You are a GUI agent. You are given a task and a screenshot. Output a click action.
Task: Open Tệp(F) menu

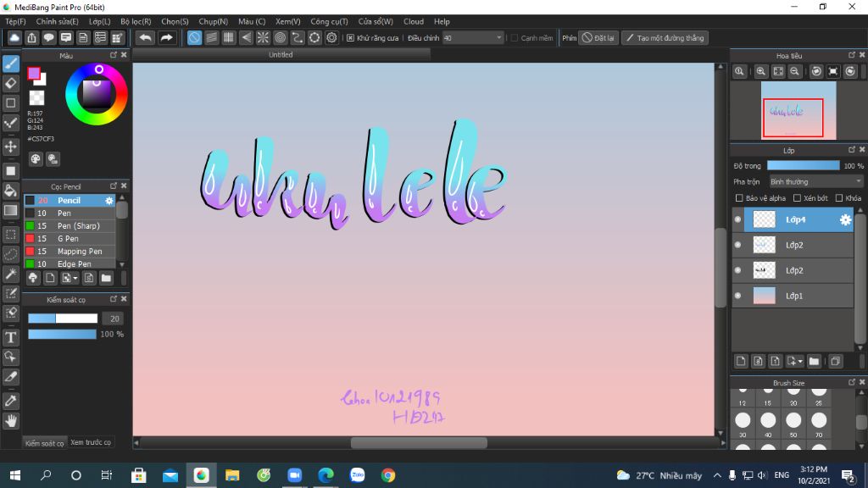coord(15,21)
